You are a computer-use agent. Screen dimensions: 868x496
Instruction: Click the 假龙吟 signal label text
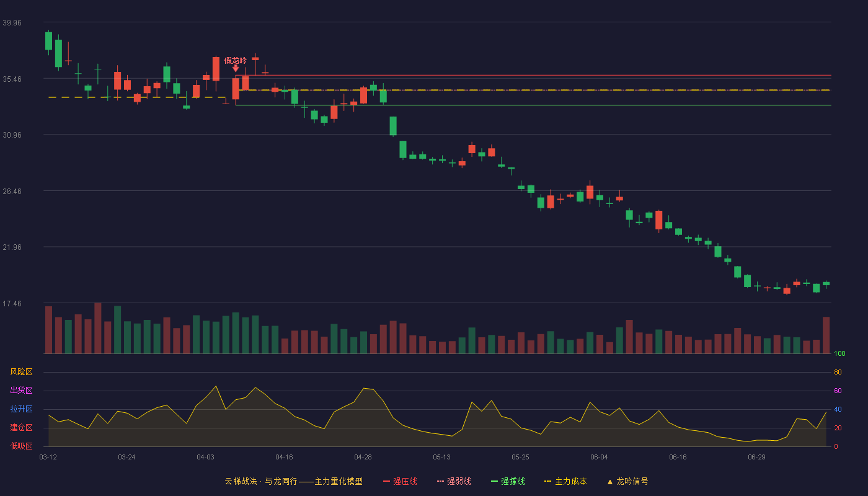(236, 61)
